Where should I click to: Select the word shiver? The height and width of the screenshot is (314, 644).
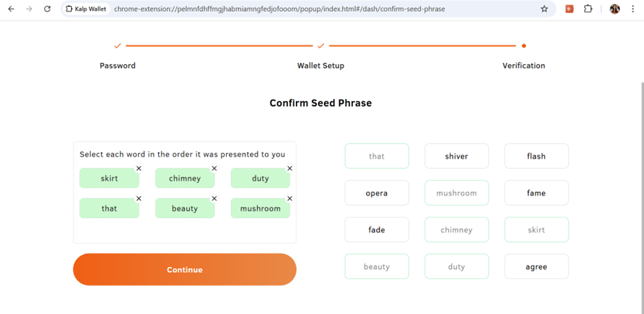click(456, 156)
